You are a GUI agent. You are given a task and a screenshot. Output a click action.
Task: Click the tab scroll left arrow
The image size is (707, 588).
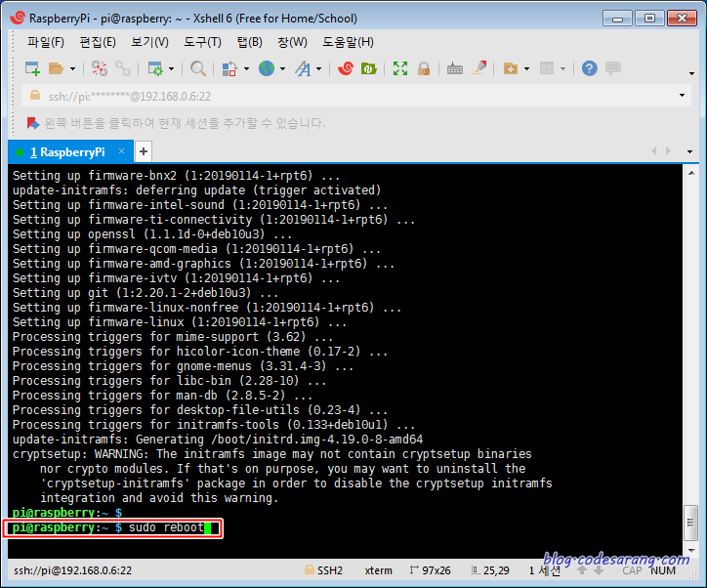(654, 151)
